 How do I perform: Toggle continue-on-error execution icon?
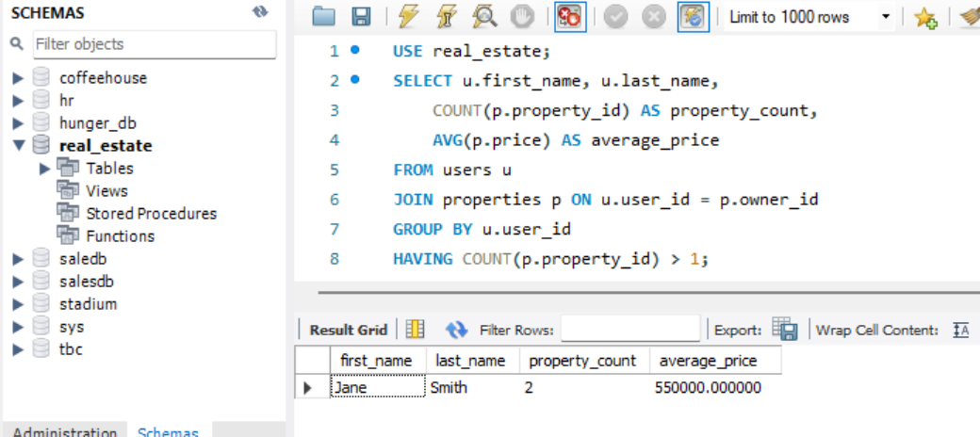tap(570, 17)
